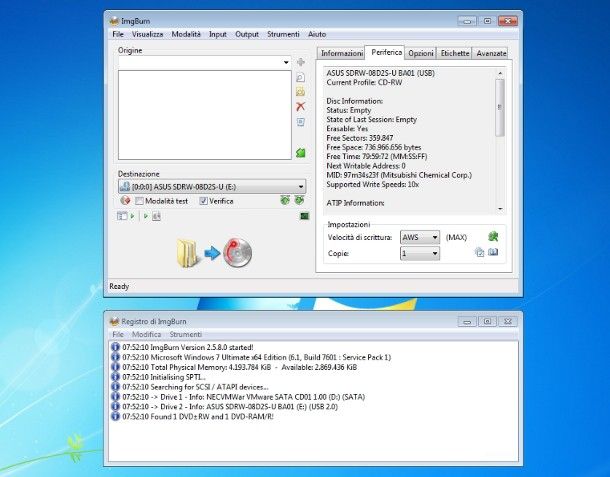Viewport: 610px width, 477px height.
Task: Click the red eraser disc icon below Destinazione
Action: 125,201
